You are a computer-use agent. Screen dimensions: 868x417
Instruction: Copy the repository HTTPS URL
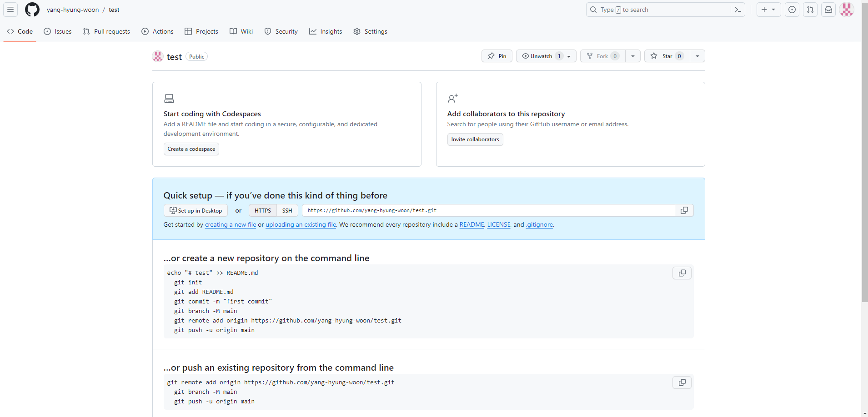[x=684, y=210]
